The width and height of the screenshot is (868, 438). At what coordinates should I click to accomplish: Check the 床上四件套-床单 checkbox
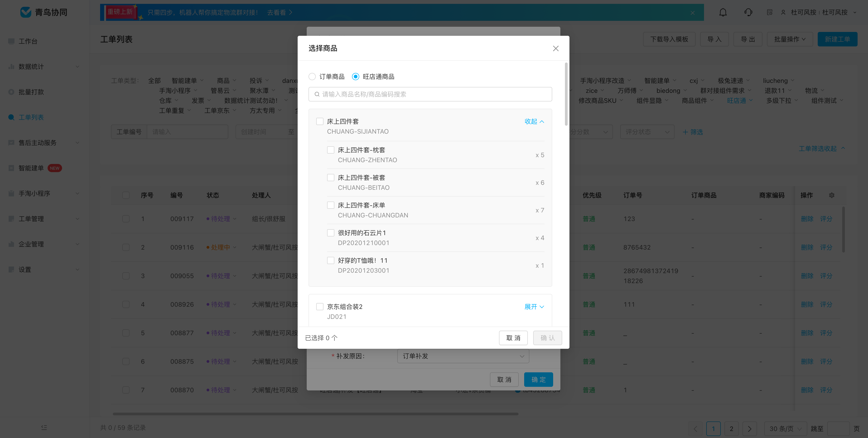[x=330, y=205]
